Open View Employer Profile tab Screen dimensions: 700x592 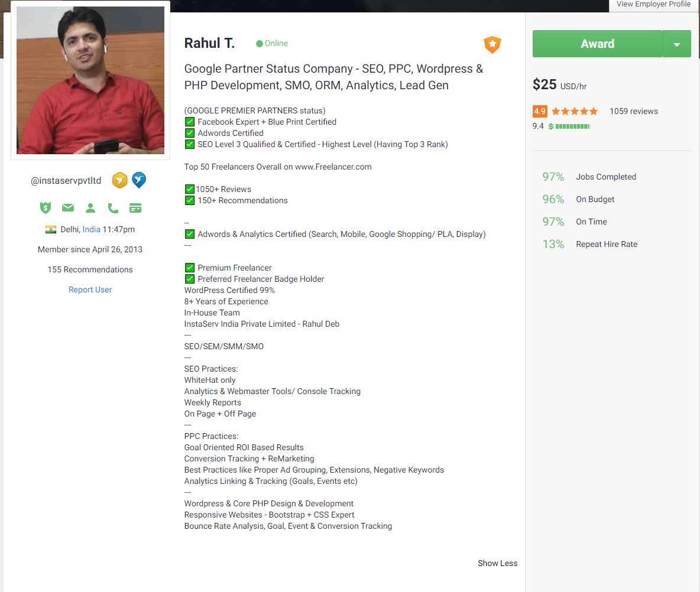pyautogui.click(x=653, y=5)
